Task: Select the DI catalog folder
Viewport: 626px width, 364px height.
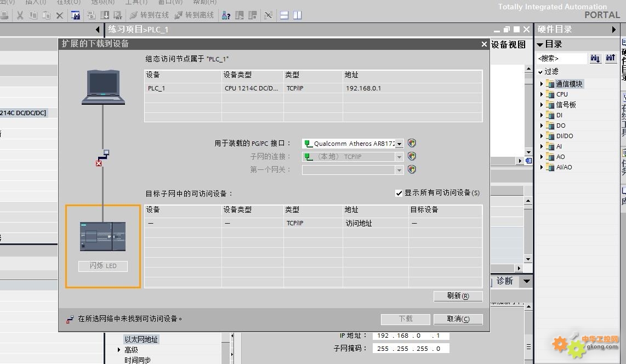Action: pos(559,115)
